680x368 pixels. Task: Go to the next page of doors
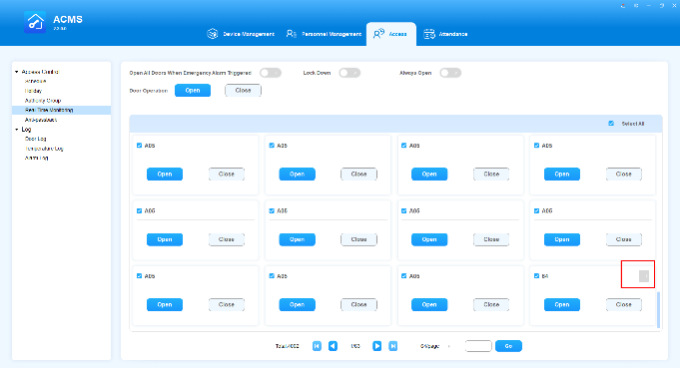coord(377,346)
